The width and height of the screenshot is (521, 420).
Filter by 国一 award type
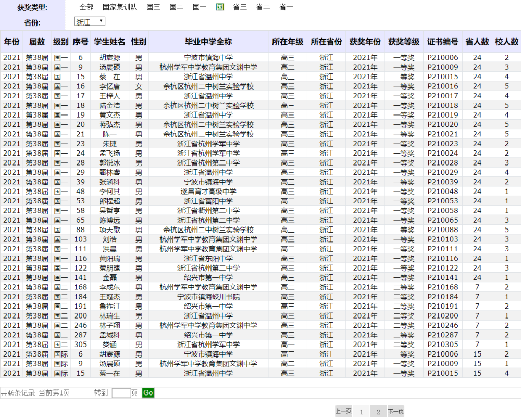coord(200,7)
